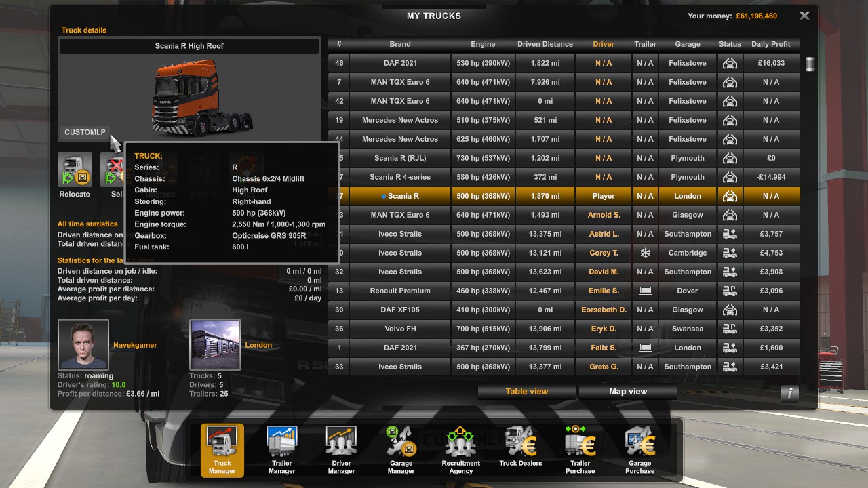Open the Recruitment Agency
This screenshot has height=488, width=868.
(461, 450)
